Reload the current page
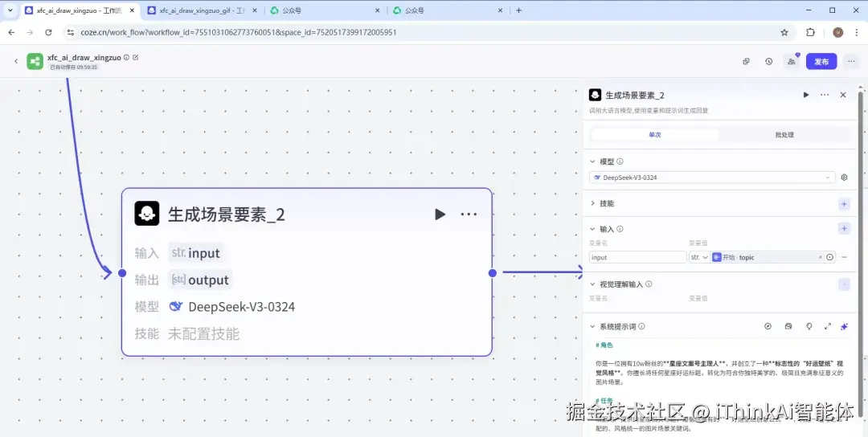The height and width of the screenshot is (437, 868). click(x=48, y=33)
